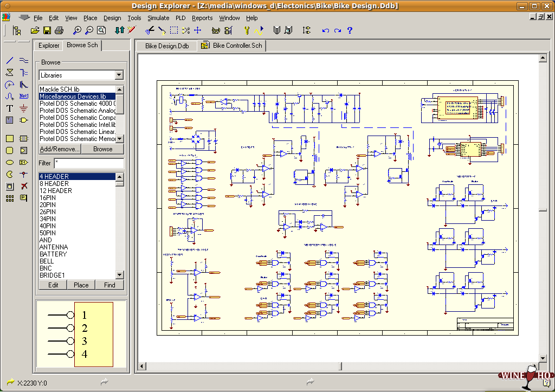Click the fit document zoom icon
This screenshot has height=392, width=555.
click(x=101, y=30)
